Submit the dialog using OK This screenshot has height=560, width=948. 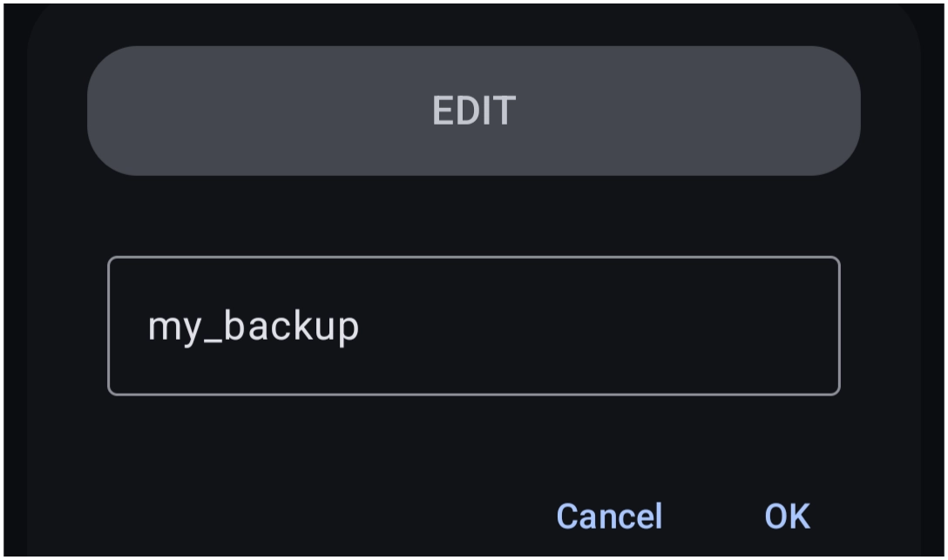click(787, 516)
